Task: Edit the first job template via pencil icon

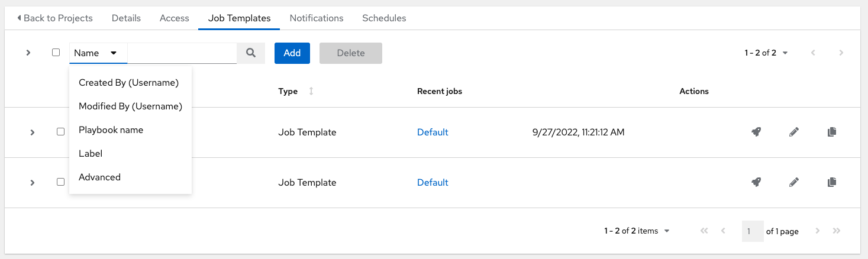Action: pos(794,132)
